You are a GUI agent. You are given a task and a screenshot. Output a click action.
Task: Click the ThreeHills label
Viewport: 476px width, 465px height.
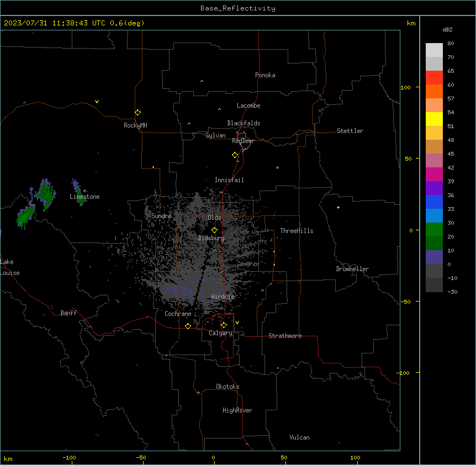coord(297,231)
